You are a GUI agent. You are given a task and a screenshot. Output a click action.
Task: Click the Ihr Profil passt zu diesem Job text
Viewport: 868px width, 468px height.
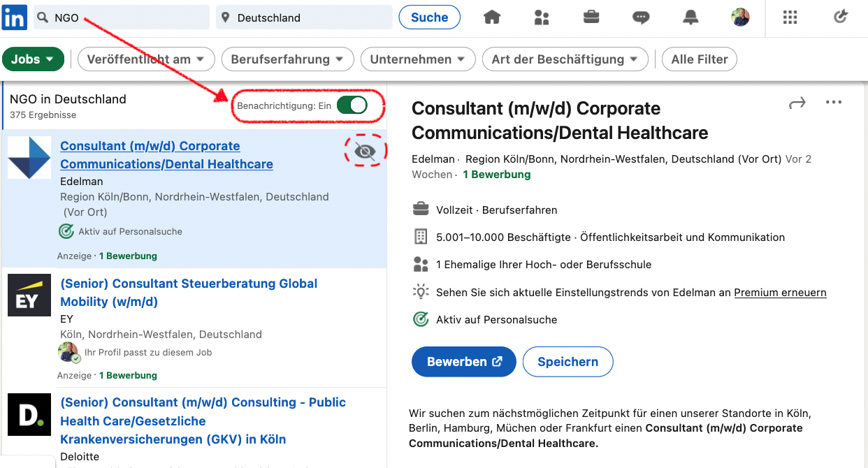point(148,353)
